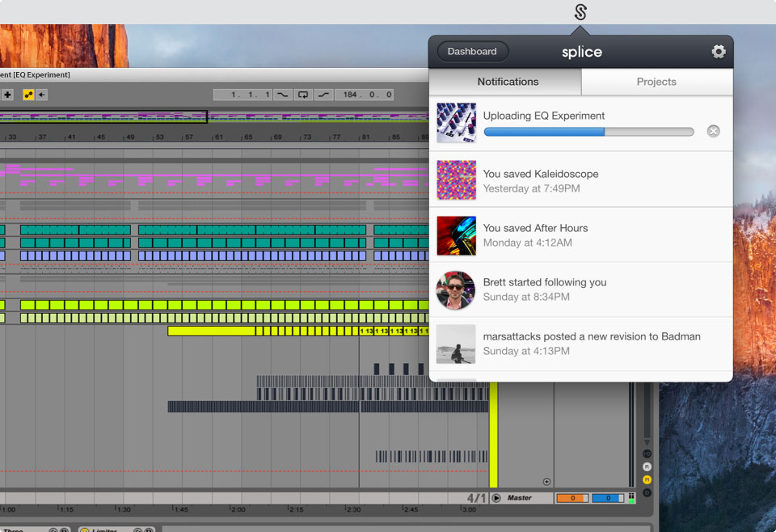Click the 1.1.1 loop start position field
The image size is (776, 532).
242,95
